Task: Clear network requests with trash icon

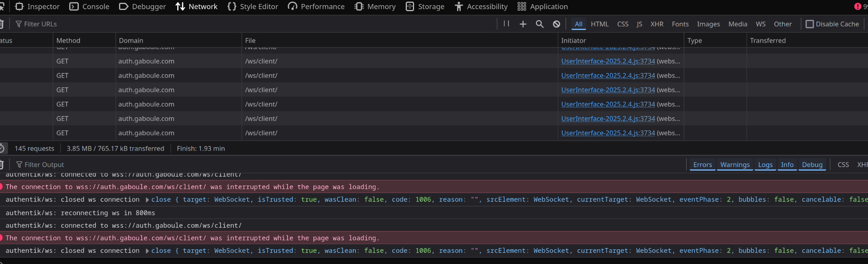Action: coord(2,24)
